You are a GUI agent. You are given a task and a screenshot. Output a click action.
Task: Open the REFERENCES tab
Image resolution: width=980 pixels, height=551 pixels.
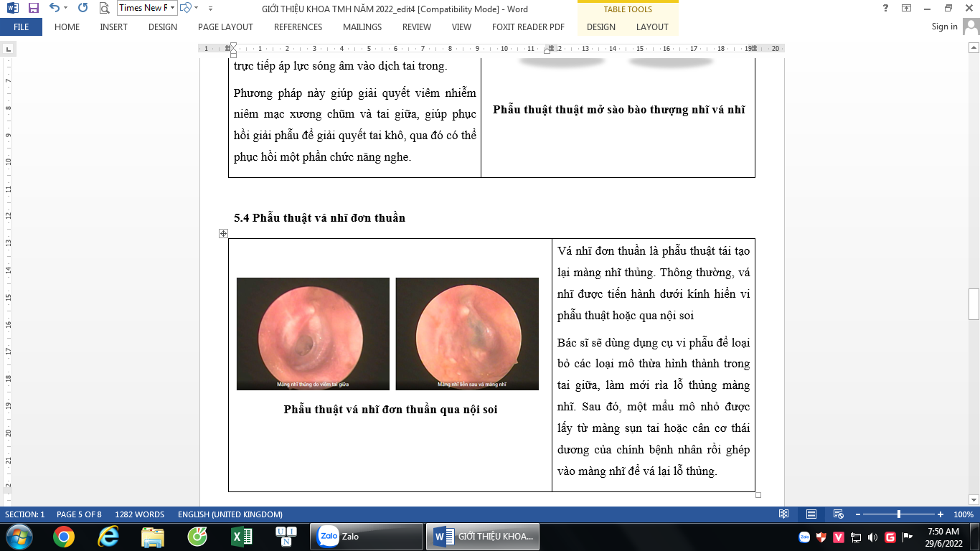point(298,27)
